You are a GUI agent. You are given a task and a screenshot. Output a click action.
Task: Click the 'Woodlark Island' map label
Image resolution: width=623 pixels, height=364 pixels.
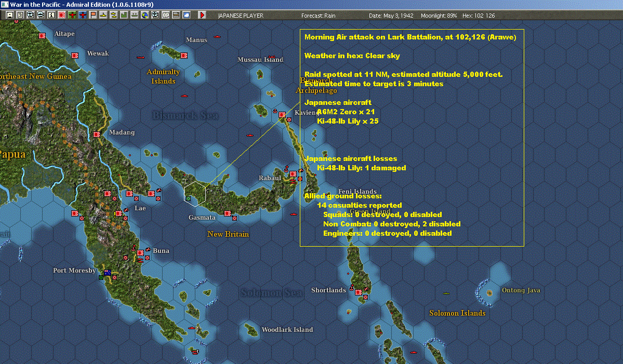287,329
